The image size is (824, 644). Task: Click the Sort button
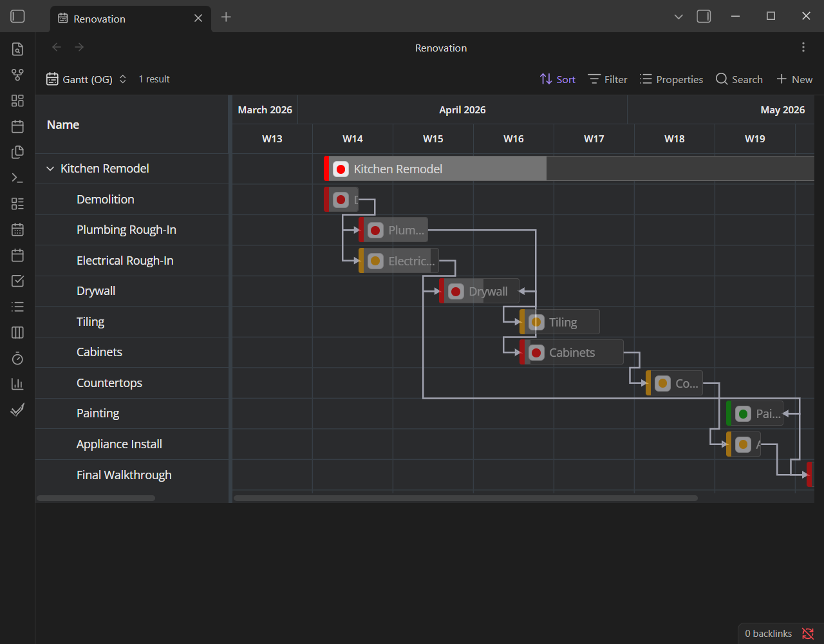557,79
